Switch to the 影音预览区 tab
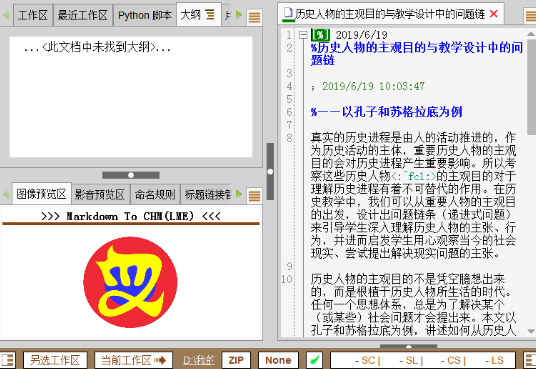The image size is (536, 369). pos(100,195)
